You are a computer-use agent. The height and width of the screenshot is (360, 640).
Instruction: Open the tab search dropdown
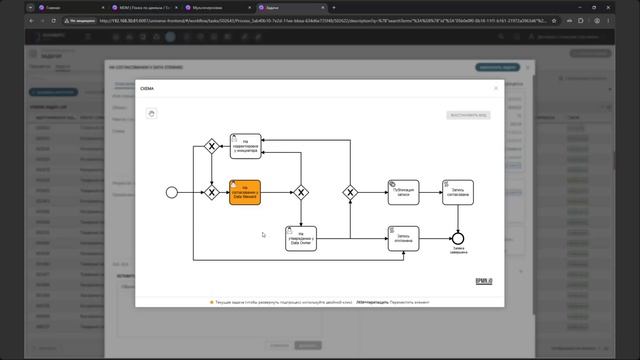30,7
